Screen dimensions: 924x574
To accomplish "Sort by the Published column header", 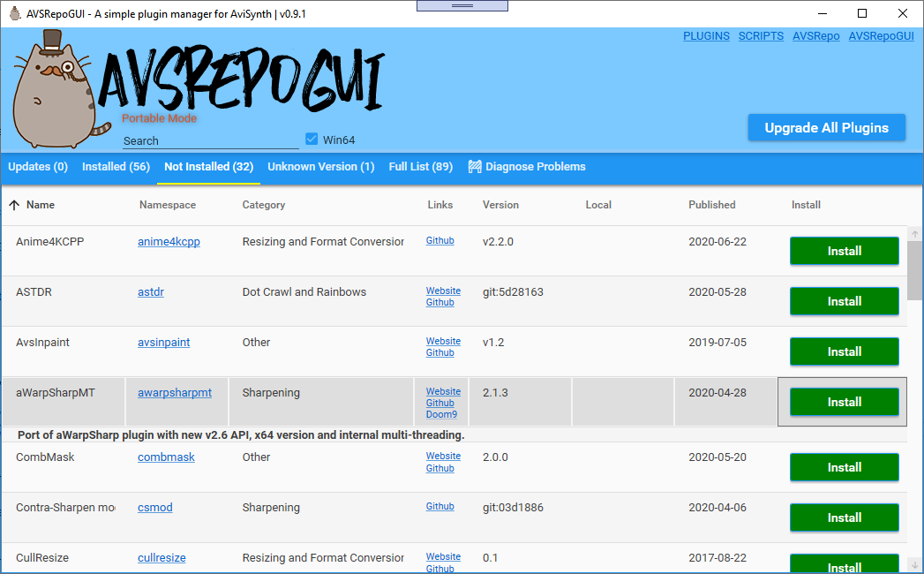I will [712, 205].
